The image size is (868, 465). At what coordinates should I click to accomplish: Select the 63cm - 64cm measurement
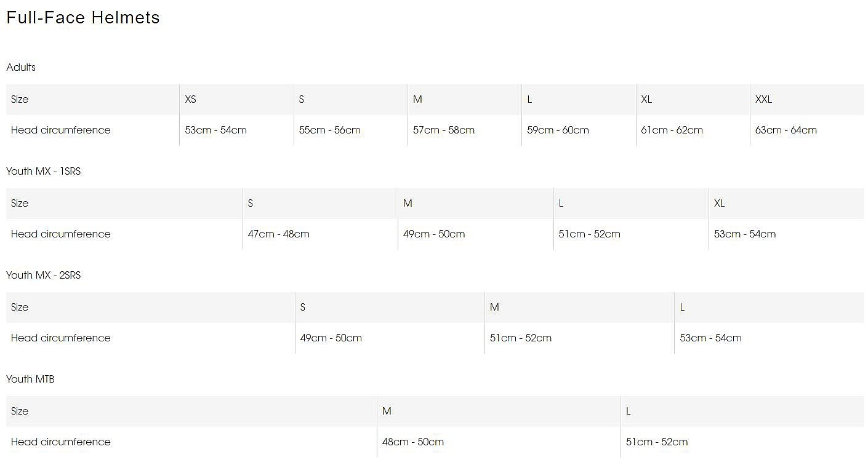[786, 130]
